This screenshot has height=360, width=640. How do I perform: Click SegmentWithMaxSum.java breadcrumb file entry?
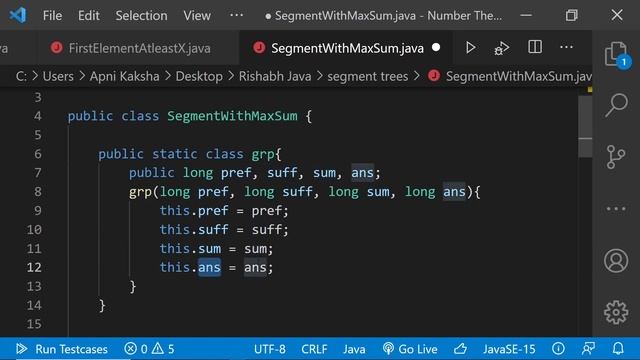pos(510,76)
